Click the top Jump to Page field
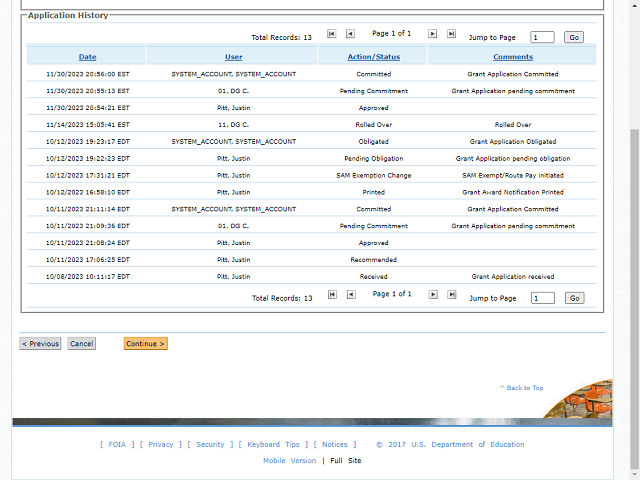This screenshot has height=480, width=640. (542, 37)
